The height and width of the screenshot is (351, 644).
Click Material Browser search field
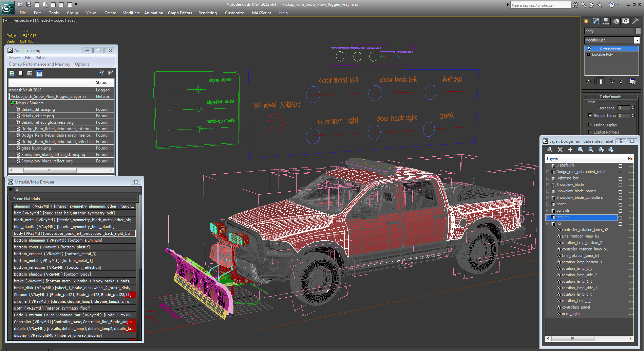pyautogui.click(x=77, y=190)
